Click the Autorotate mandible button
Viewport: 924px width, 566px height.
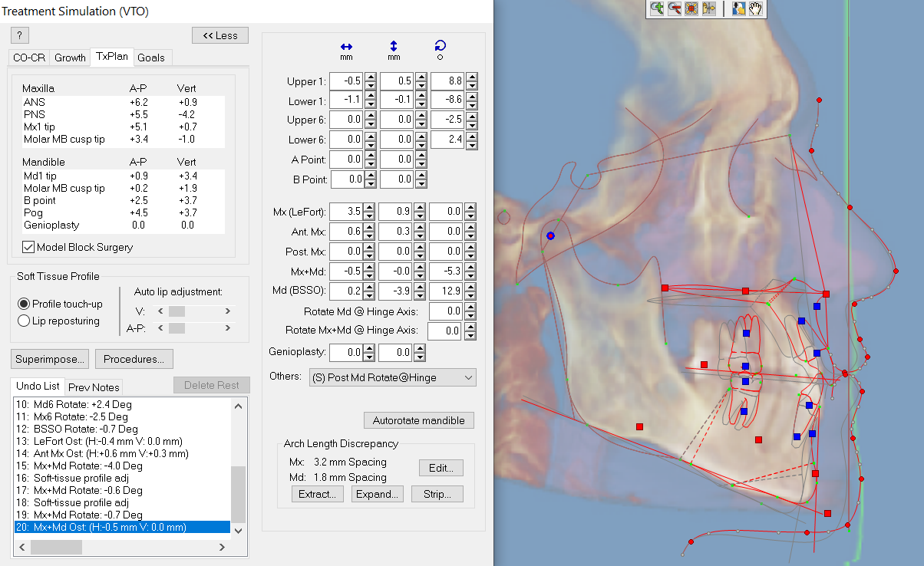point(419,420)
